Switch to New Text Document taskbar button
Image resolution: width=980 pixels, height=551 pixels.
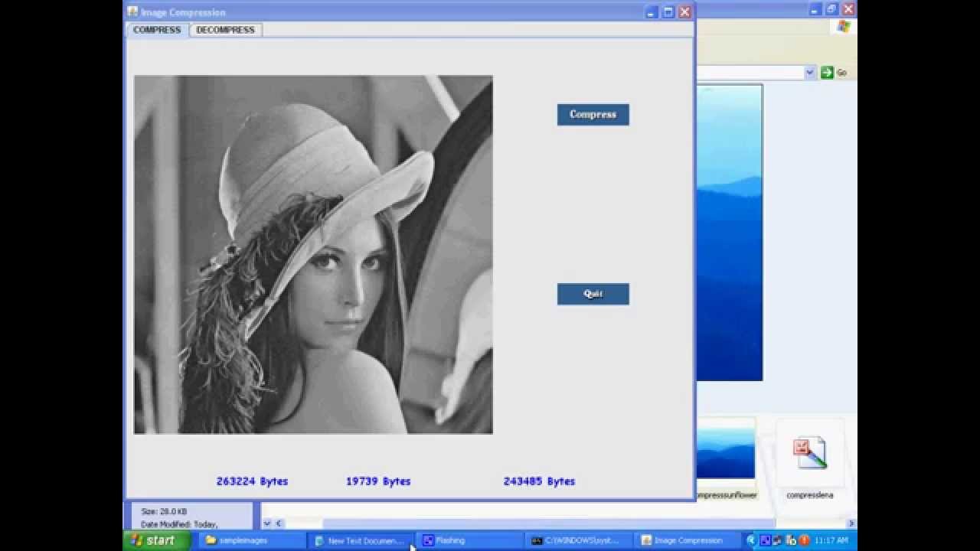360,540
